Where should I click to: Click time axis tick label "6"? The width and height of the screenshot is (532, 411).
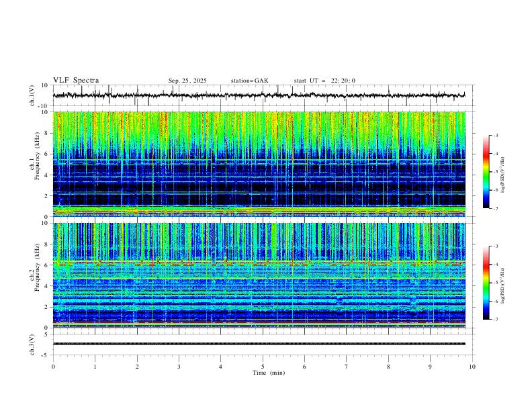click(304, 367)
